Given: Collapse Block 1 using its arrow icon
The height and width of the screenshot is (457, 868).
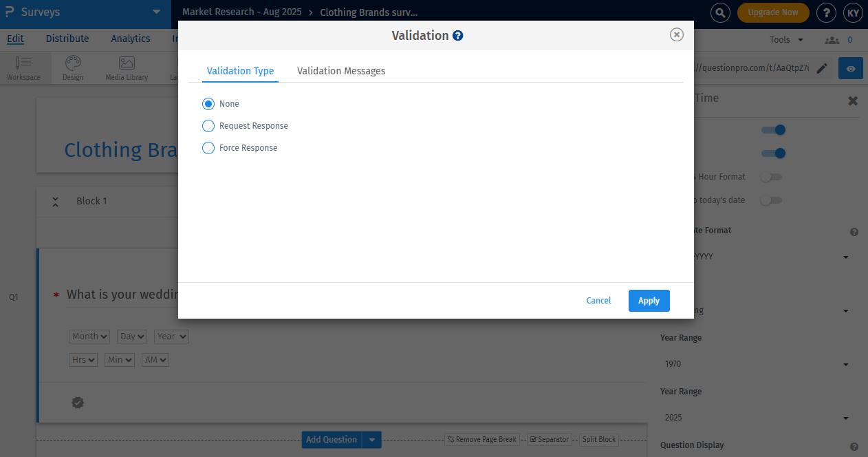Looking at the screenshot, I should (55, 201).
